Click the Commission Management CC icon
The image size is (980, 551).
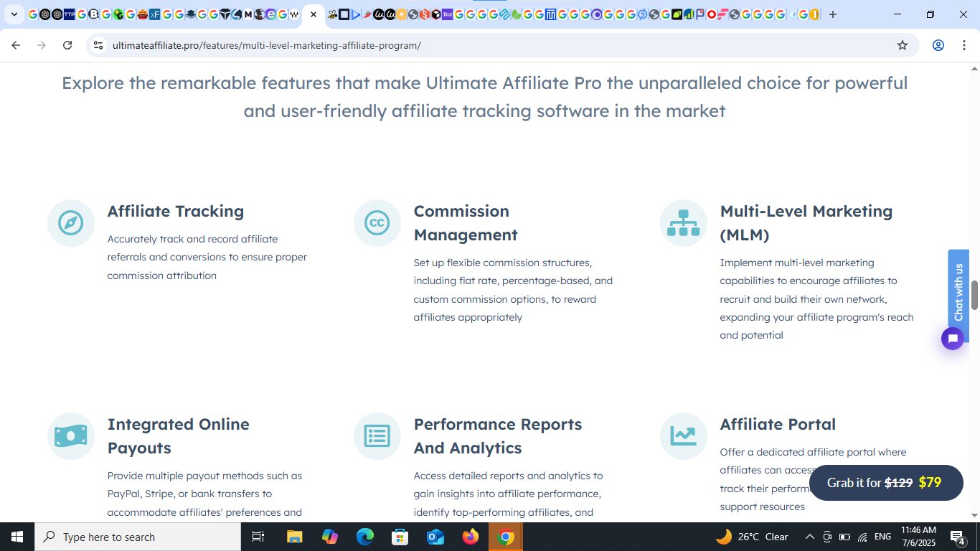coord(377,223)
